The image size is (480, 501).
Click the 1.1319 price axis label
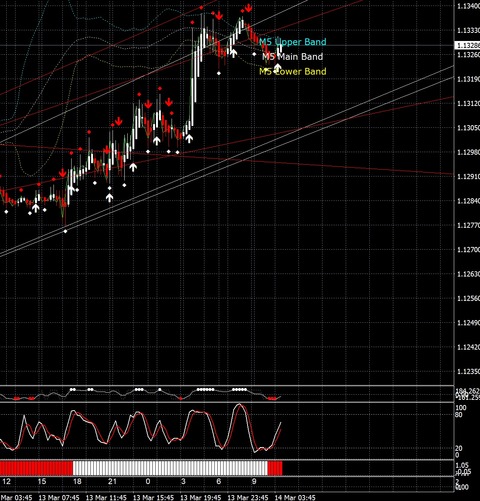pyautogui.click(x=468, y=79)
